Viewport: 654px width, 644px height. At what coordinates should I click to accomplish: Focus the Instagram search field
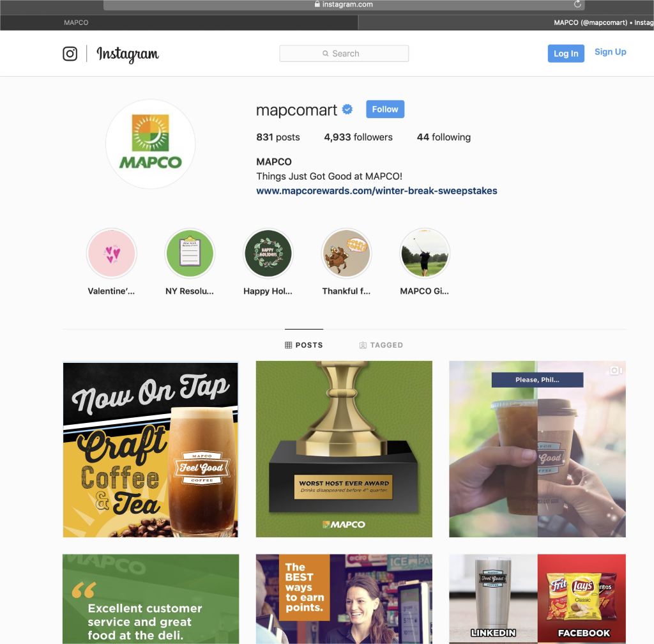tap(344, 54)
